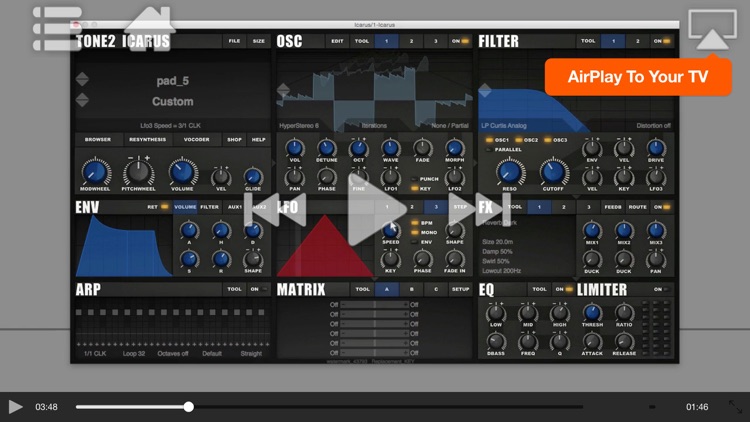750x422 pixels.
Task: Switch to filter tab 2
Action: click(x=638, y=41)
